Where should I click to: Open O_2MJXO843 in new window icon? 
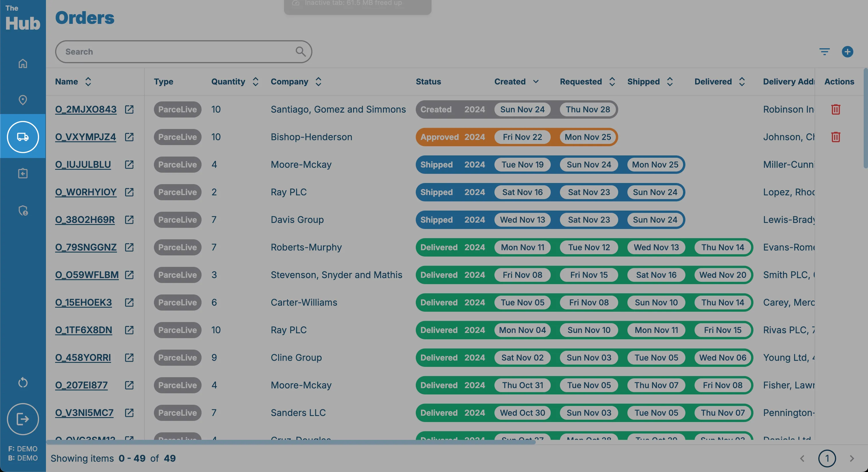coord(129,109)
